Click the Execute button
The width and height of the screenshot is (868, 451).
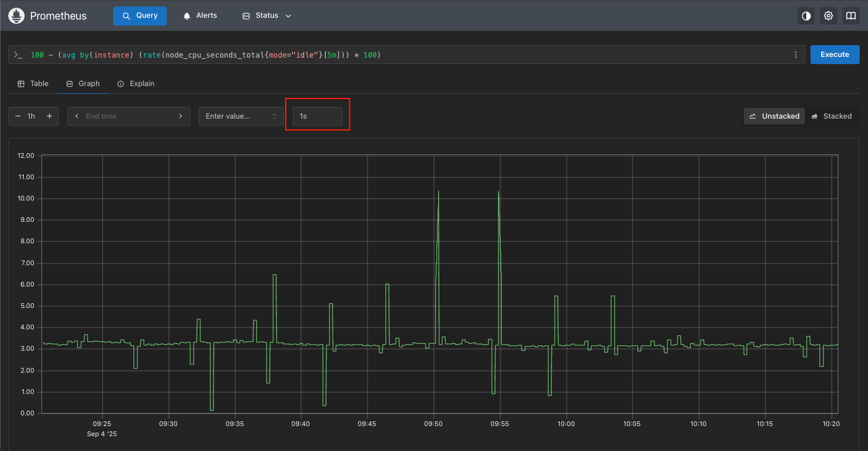tap(834, 55)
